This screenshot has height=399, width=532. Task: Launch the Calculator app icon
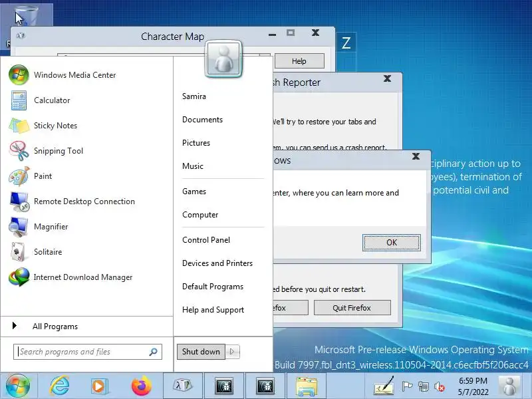click(x=19, y=100)
